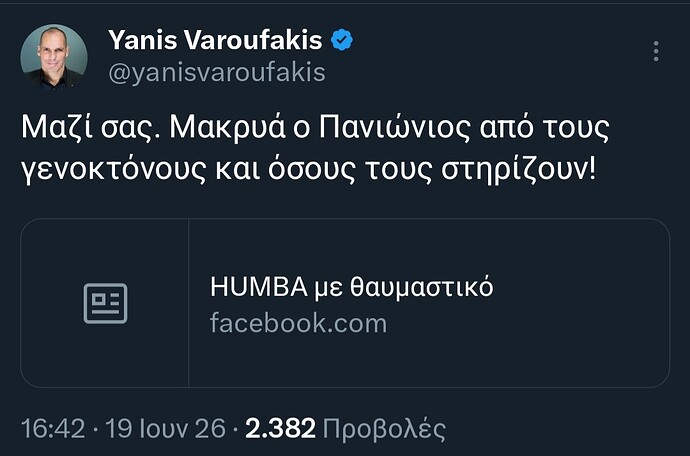
Task: Click the 2.382 view count
Action: (x=280, y=428)
